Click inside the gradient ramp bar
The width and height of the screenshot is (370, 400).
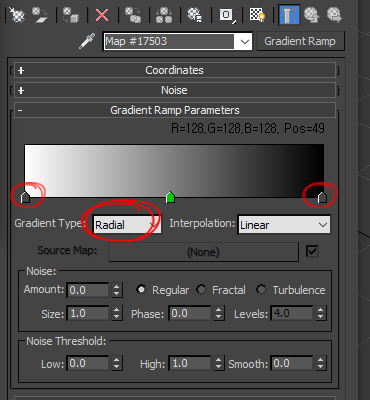[x=174, y=170]
